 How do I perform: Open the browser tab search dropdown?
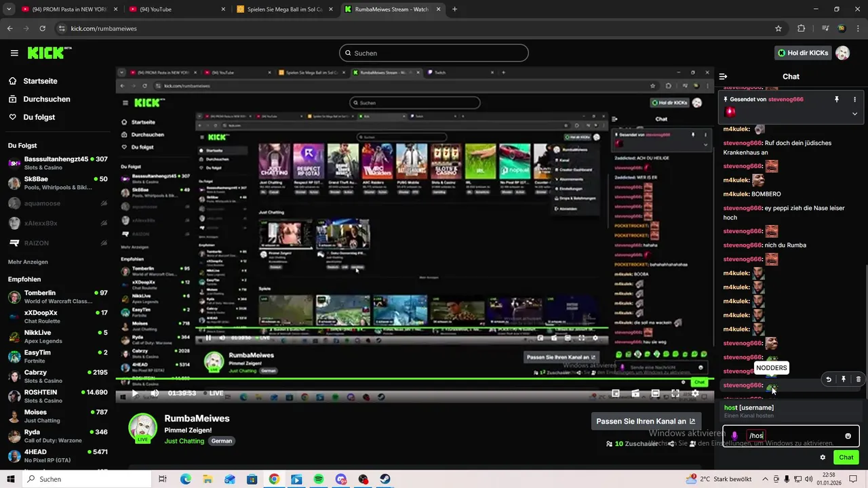[x=9, y=9]
